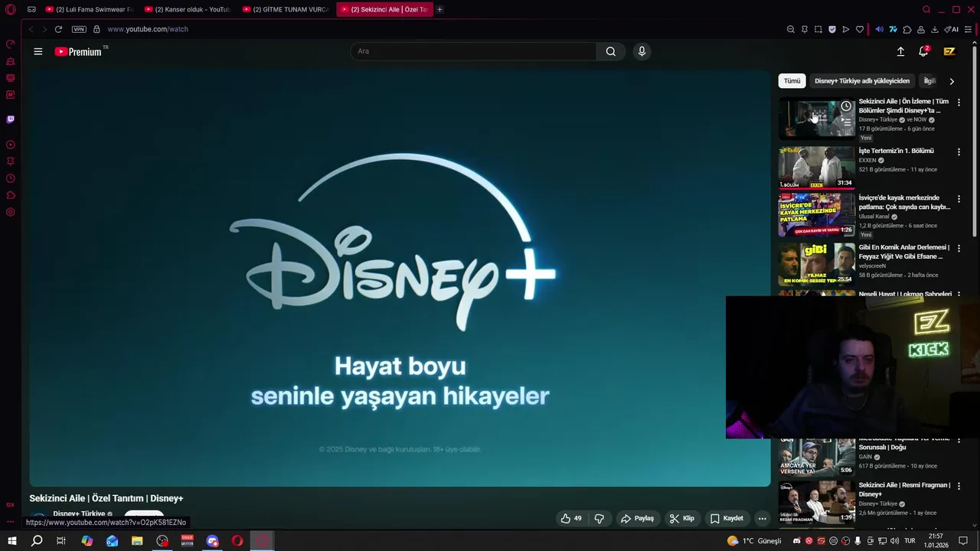Viewport: 980px width, 551px height.
Task: Open YouTube notifications bell
Action: point(923,51)
